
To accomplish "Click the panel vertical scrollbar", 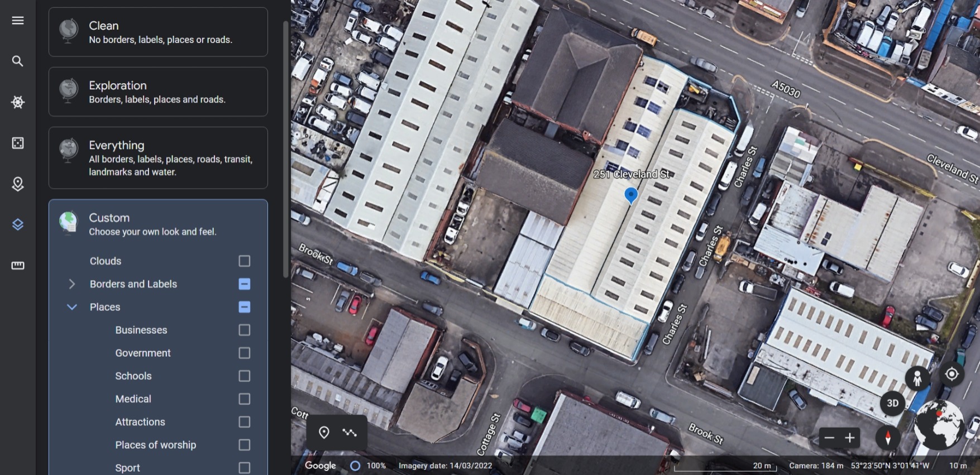I will tap(286, 150).
